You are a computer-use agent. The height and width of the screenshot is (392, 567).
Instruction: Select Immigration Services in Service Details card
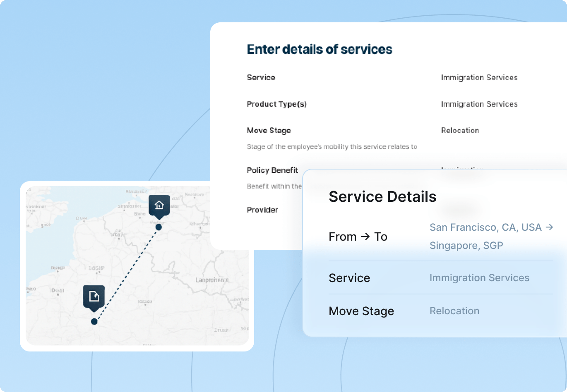coord(479,278)
